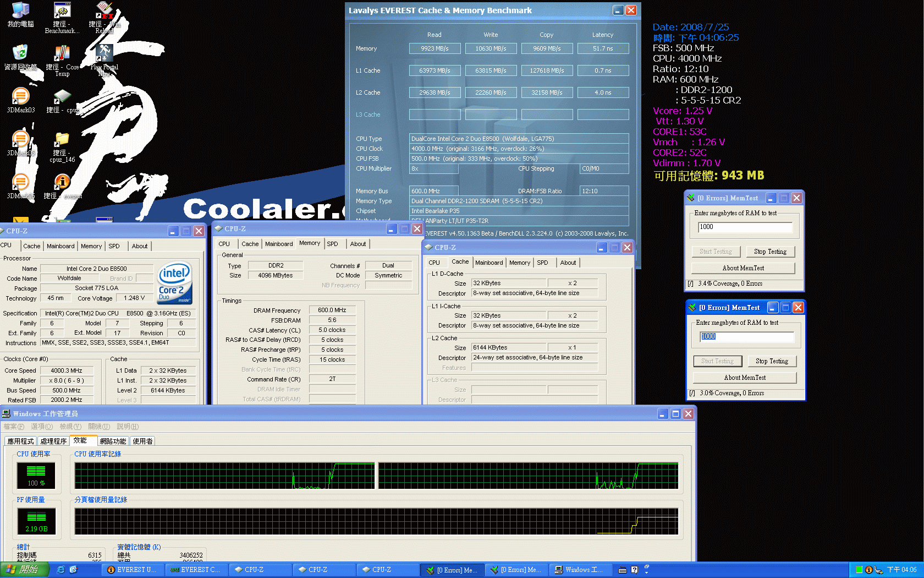The image size is (924, 578).
Task: Launch Internet Explorer from the quick launch
Action: [x=61, y=570]
